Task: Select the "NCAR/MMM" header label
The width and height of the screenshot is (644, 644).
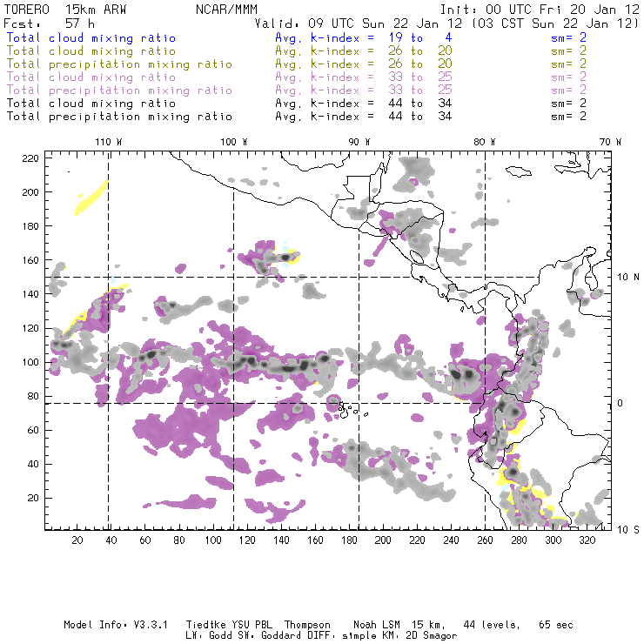Action: [x=227, y=10]
